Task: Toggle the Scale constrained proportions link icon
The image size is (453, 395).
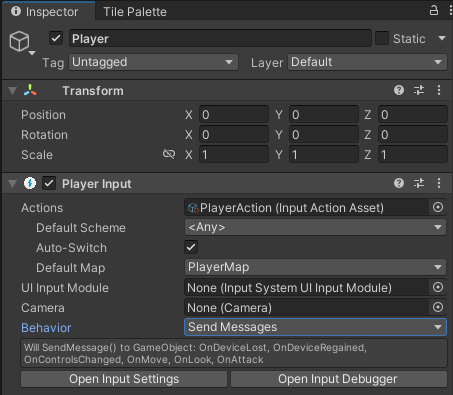Action: (169, 154)
